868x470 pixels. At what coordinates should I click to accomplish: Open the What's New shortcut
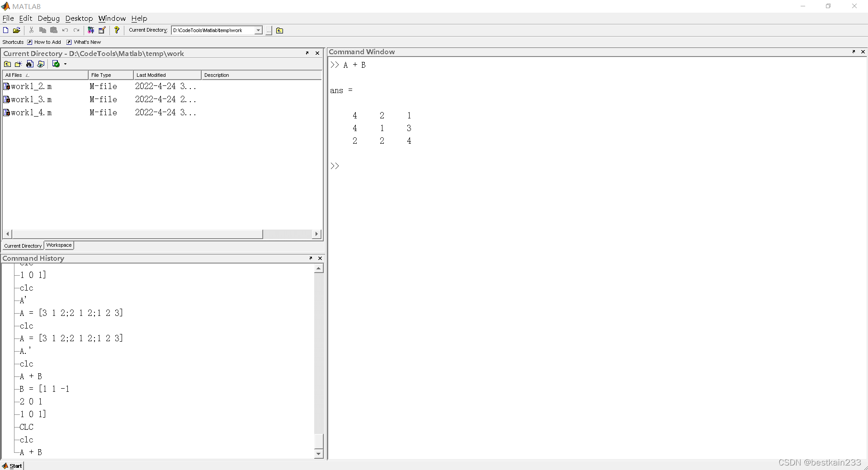84,42
